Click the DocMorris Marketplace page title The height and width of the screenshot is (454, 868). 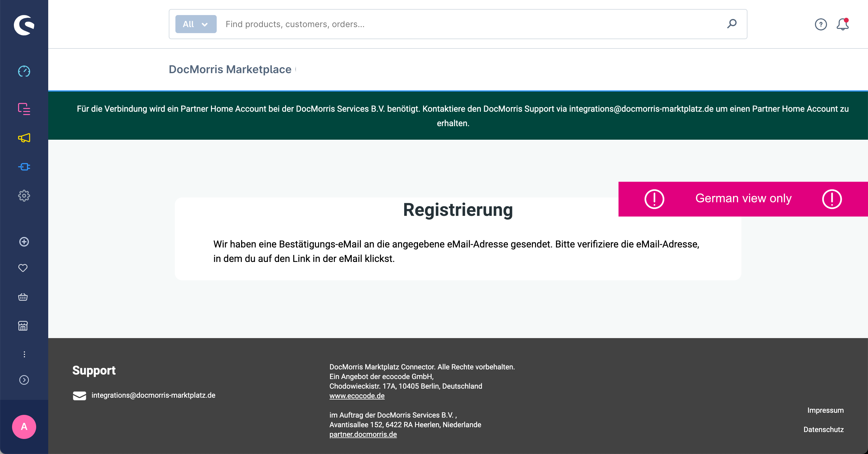pyautogui.click(x=230, y=69)
